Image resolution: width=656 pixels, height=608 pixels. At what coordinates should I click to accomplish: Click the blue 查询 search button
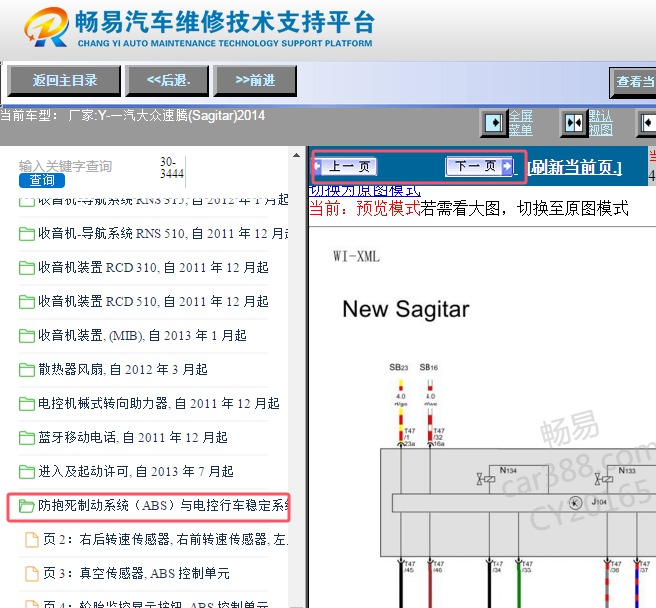[x=42, y=180]
